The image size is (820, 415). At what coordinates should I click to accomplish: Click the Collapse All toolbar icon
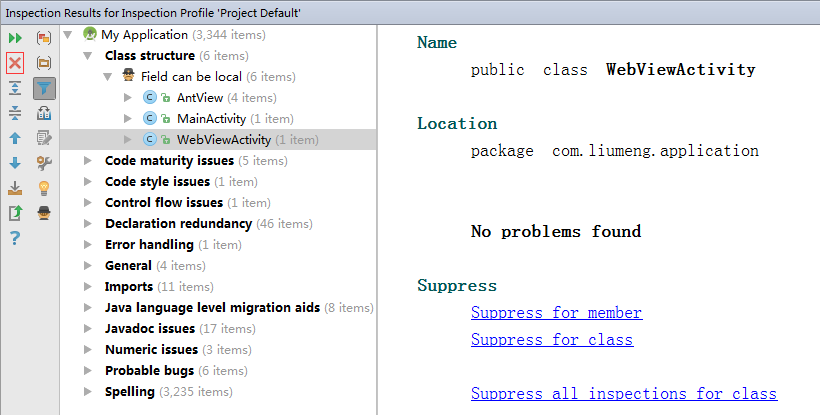click(x=15, y=113)
